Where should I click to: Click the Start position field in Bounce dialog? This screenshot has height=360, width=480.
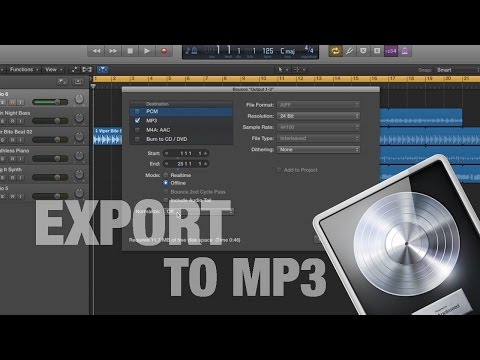186,153
